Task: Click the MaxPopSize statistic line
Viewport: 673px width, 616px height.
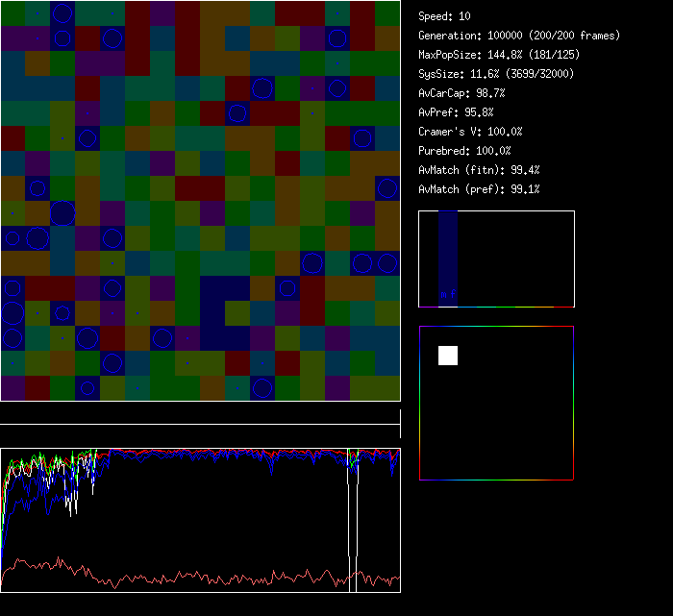Action: (x=494, y=55)
